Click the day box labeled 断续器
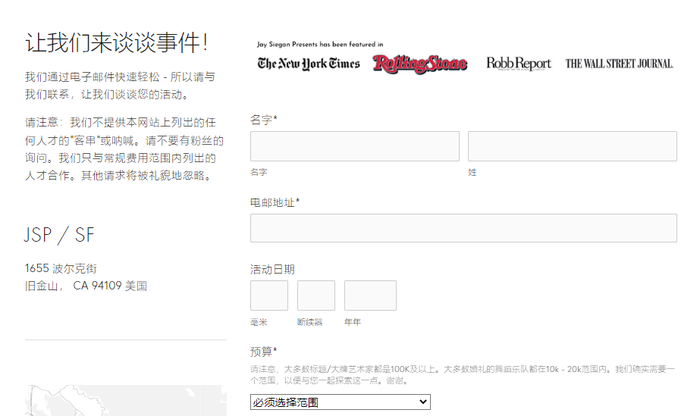This screenshot has width=700, height=416. [x=316, y=295]
